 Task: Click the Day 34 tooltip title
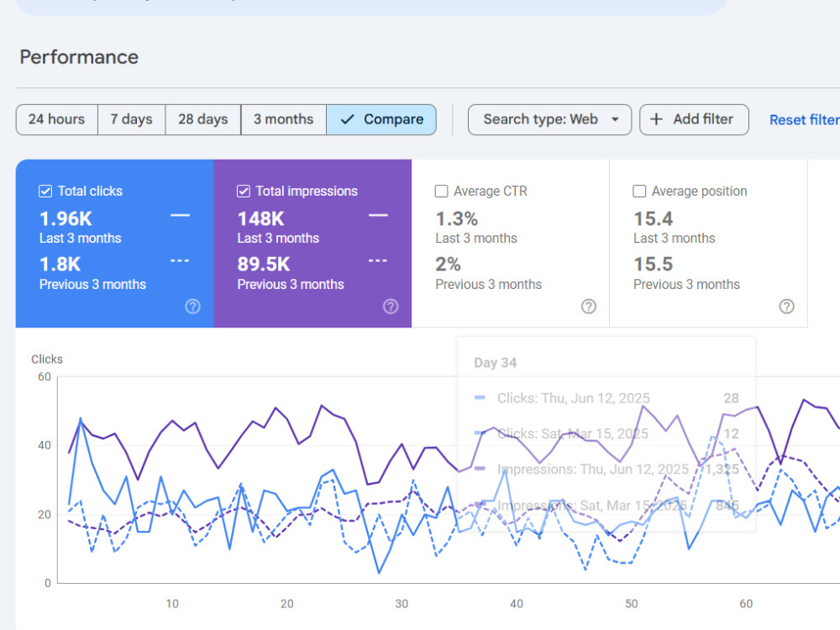coord(496,363)
